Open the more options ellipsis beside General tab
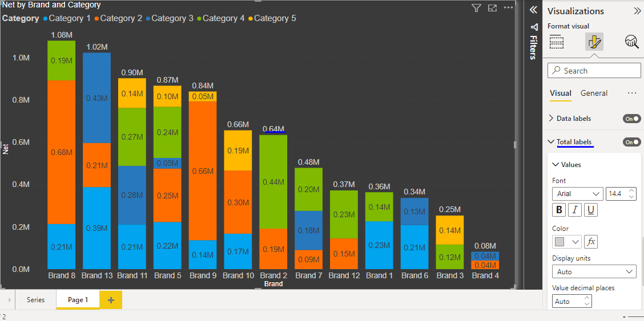This screenshot has width=644, height=321. pos(632,93)
